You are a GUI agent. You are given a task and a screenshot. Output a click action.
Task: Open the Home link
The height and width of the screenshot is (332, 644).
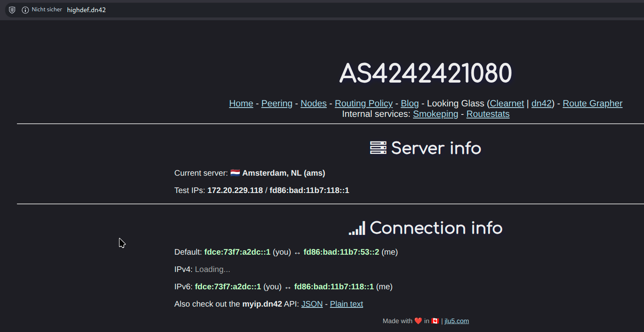pos(241,104)
